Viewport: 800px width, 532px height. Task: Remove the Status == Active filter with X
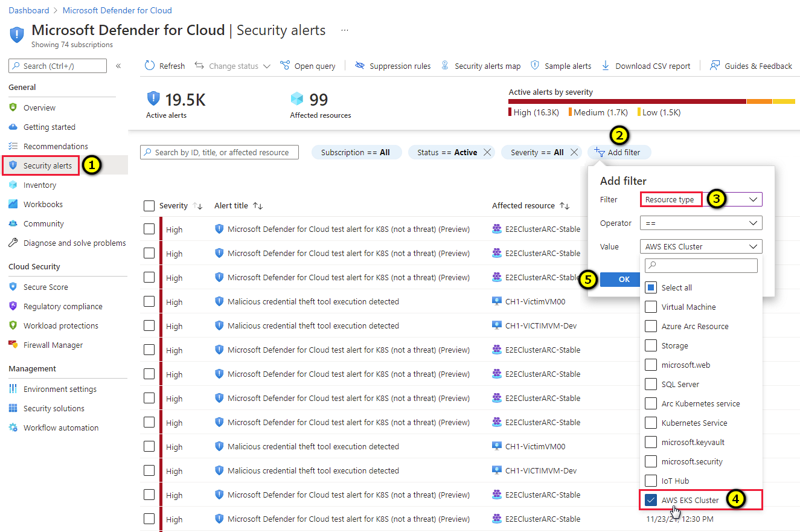coord(487,152)
